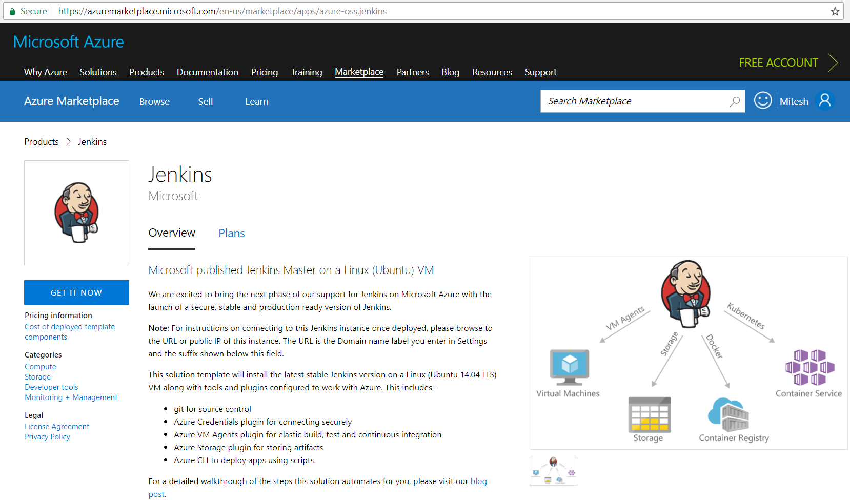
Task: Open the Partners menu item
Action: click(413, 72)
